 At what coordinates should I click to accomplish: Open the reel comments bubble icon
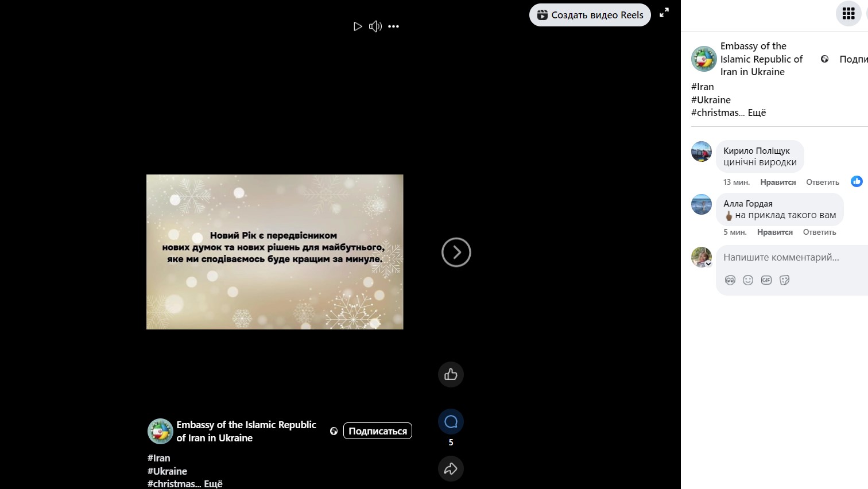pos(451,422)
